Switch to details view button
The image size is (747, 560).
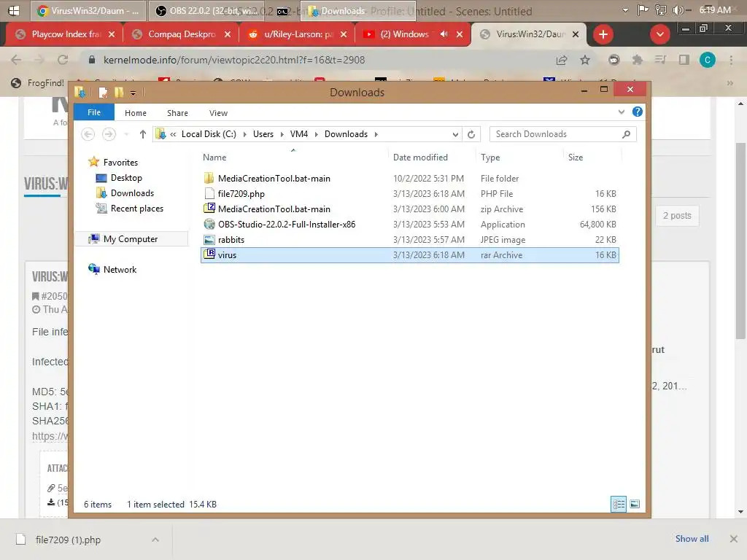tap(619, 504)
